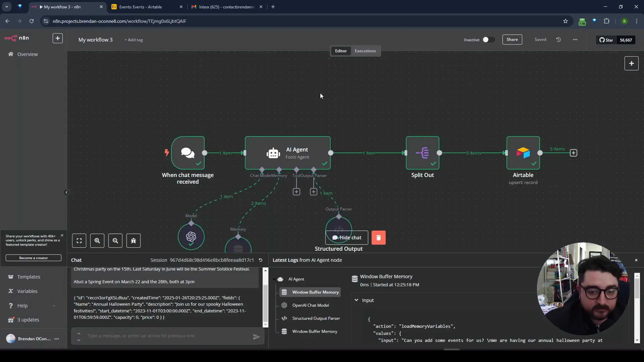The height and width of the screenshot is (362, 644).
Task: Reload the page in browser
Action: click(32, 21)
